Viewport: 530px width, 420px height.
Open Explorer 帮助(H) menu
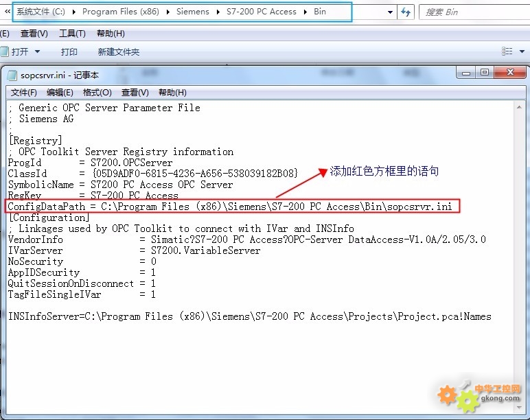pyautogui.click(x=111, y=34)
